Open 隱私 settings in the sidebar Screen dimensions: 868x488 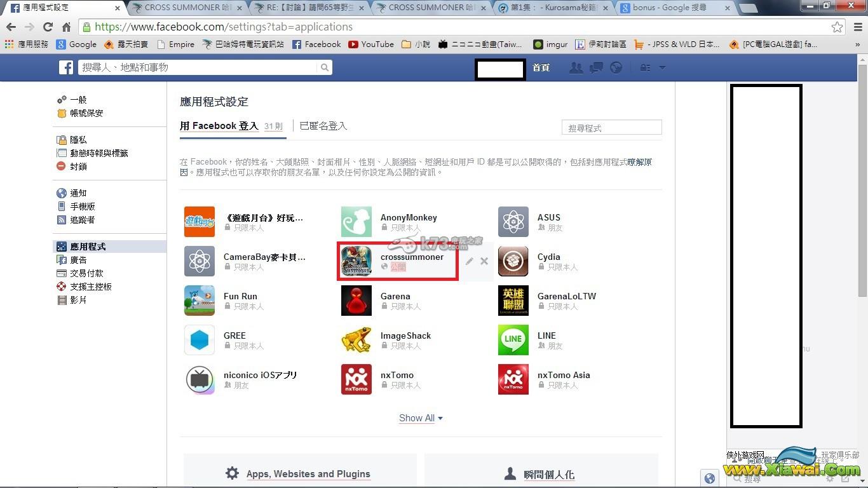tap(78, 140)
